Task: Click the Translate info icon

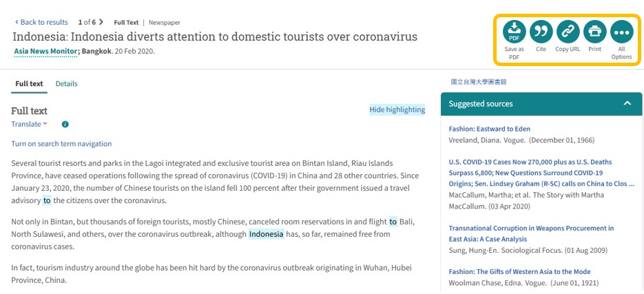Action: point(65,125)
